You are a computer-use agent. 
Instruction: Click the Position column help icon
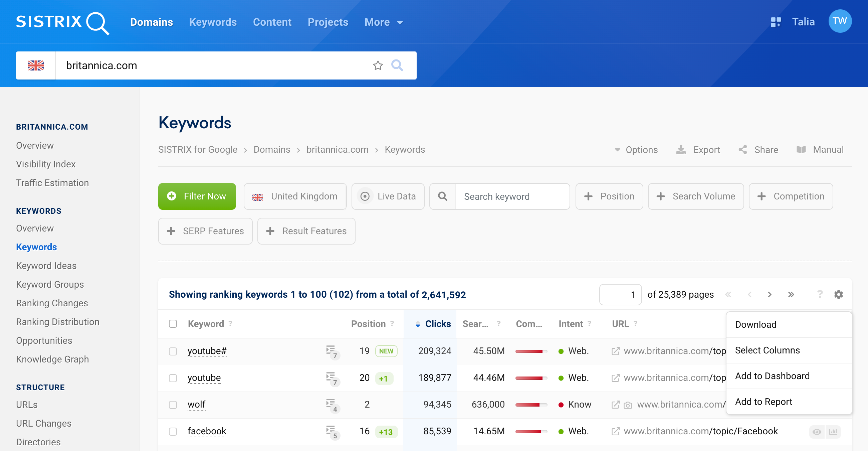point(392,324)
